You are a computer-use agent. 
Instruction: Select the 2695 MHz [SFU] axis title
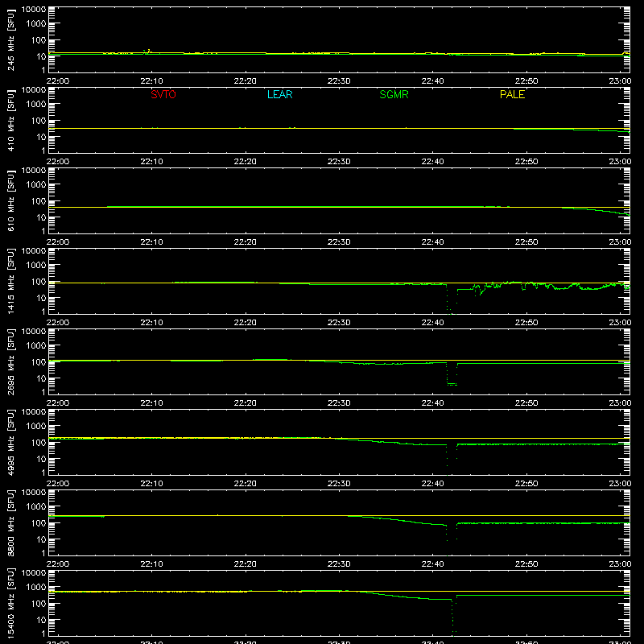[x=11, y=361]
